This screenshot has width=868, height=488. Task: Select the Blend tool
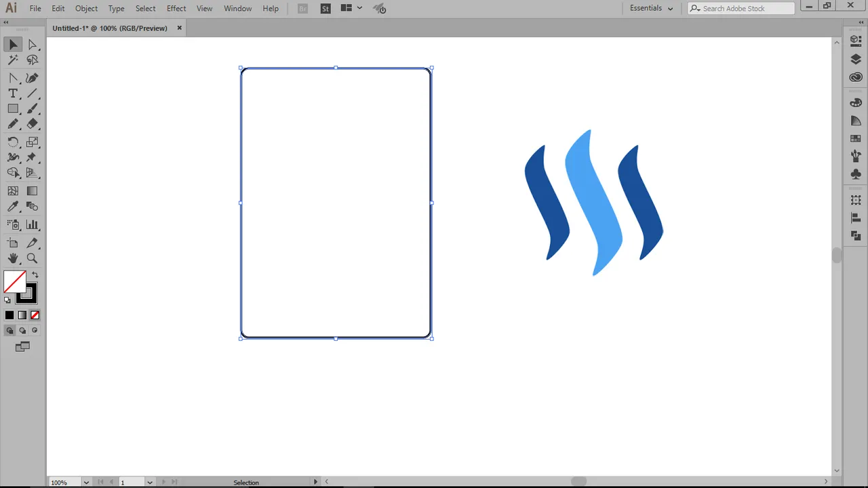pos(32,207)
